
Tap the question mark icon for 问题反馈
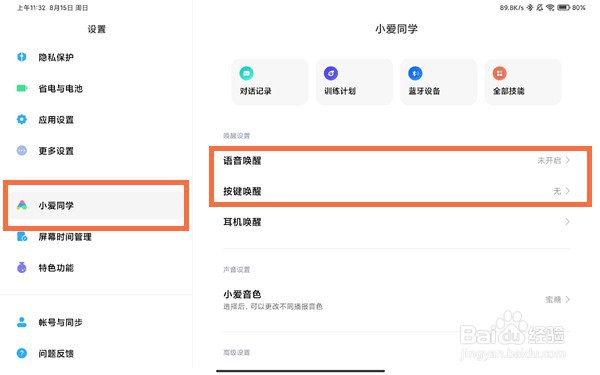tap(22, 353)
